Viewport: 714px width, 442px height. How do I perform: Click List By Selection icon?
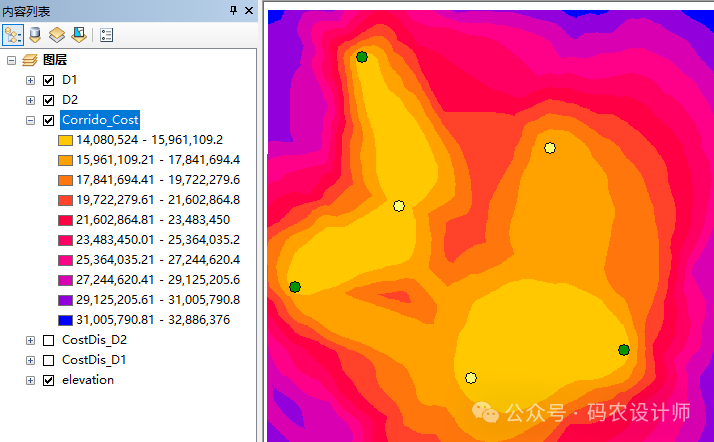coord(78,34)
